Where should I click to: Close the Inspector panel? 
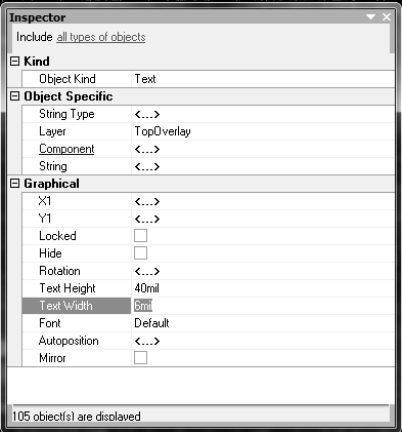pos(386,17)
